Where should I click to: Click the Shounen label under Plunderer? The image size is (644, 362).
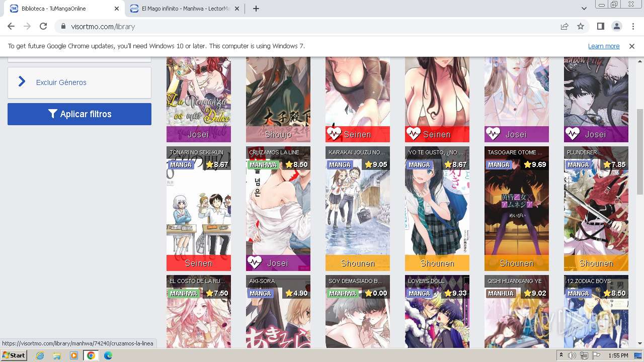(x=596, y=263)
